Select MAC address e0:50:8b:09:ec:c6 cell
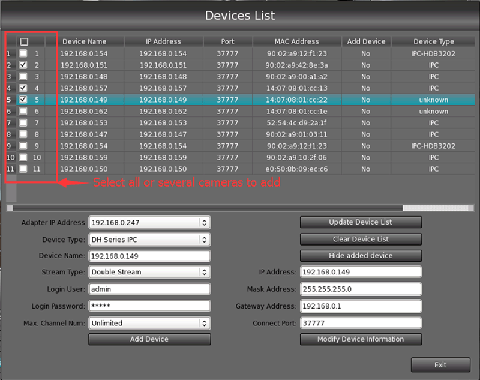Viewport: 480px width, 380px height. tap(297, 169)
